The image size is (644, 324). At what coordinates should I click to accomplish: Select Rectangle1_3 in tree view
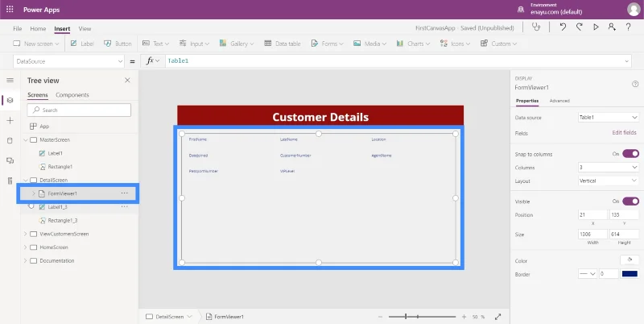(x=63, y=220)
